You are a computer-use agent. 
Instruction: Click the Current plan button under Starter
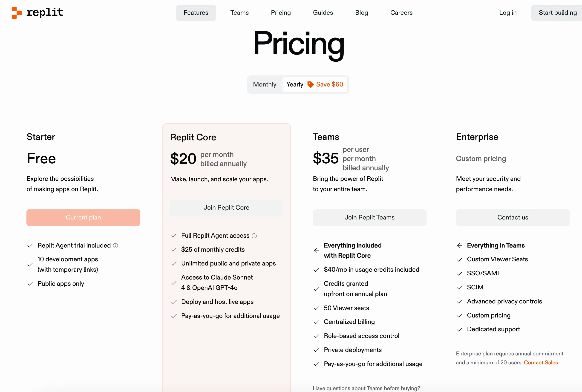click(83, 217)
